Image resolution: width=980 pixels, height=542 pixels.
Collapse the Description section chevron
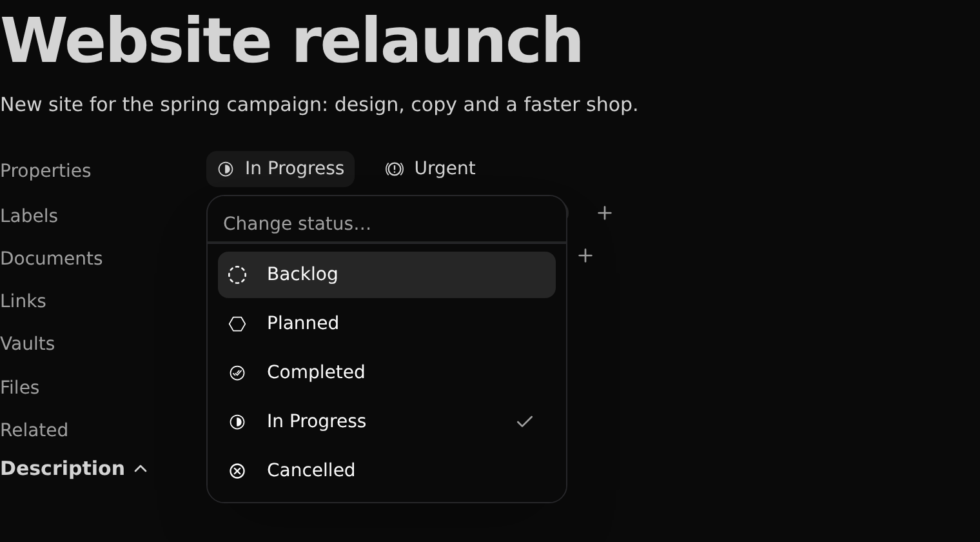141,469
